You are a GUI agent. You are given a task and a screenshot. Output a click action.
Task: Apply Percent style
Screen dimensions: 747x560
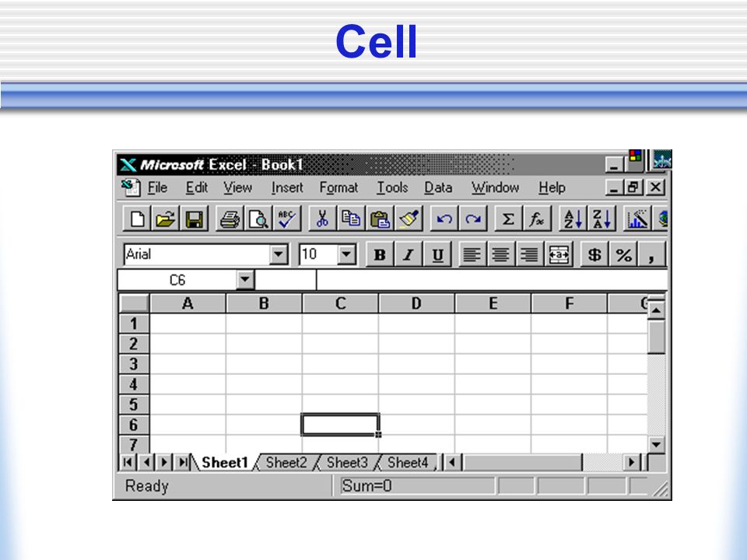623,255
